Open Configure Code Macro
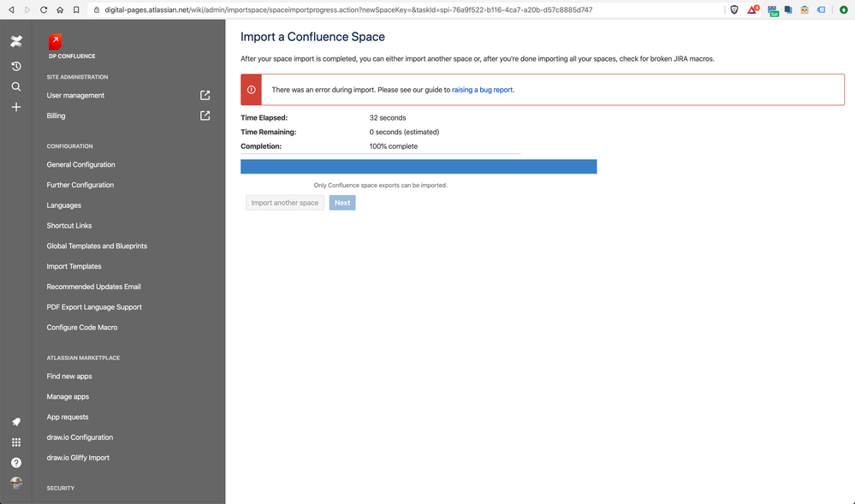The image size is (855, 504). point(82,327)
